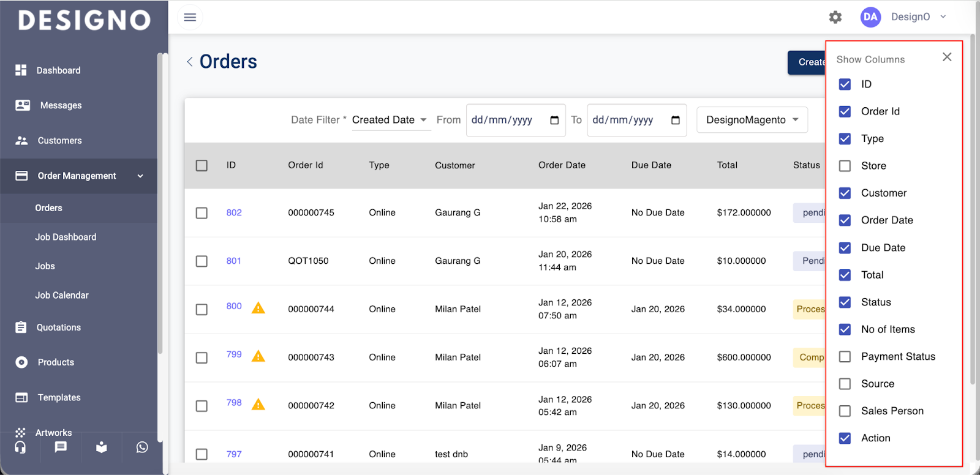Go back using the arrow beside Orders
The width and height of the screenshot is (980, 475).
pos(190,62)
